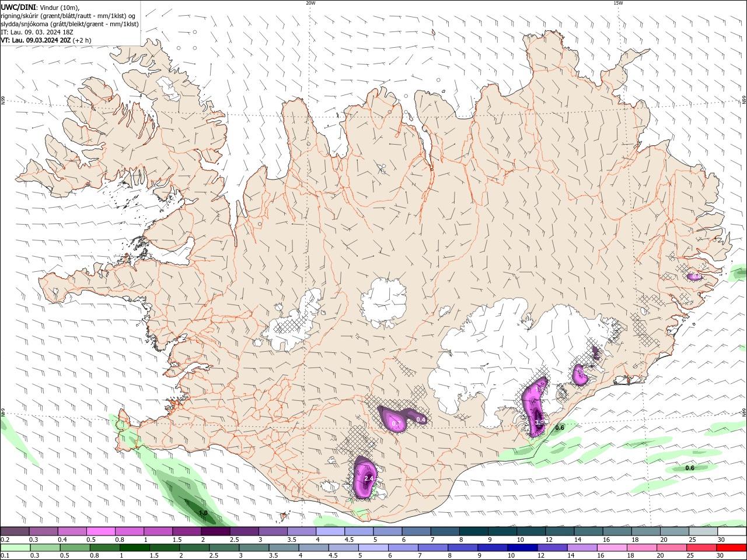The height and width of the screenshot is (560, 747).
Task: Select the pure red rain swatch labeled 30
Action: [732, 547]
